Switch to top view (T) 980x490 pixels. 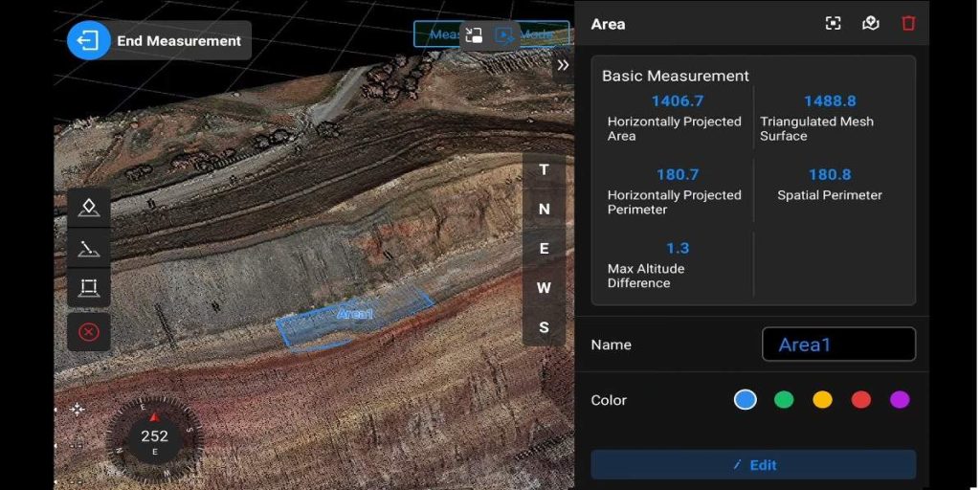[x=544, y=169]
